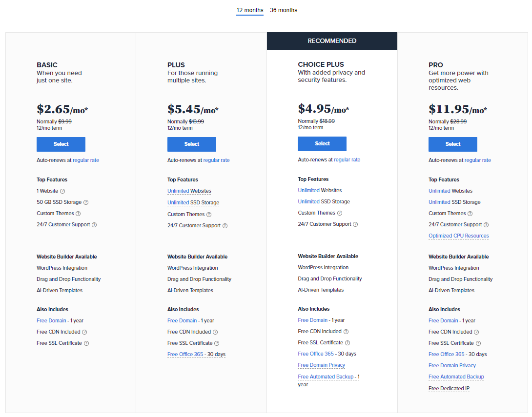Open Optimized CPU Resources link
The image size is (532, 417).
coord(459,236)
